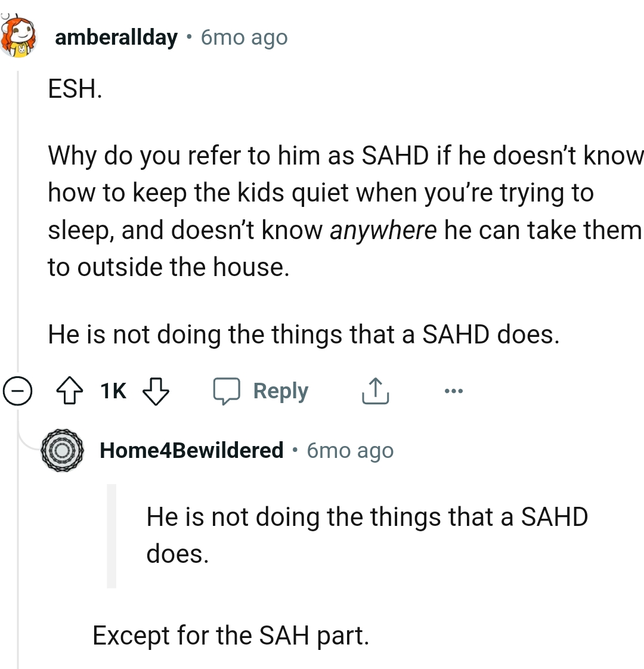This screenshot has width=644, height=669.
Task: Select the '6mo ago' timestamp
Action: coord(243,37)
